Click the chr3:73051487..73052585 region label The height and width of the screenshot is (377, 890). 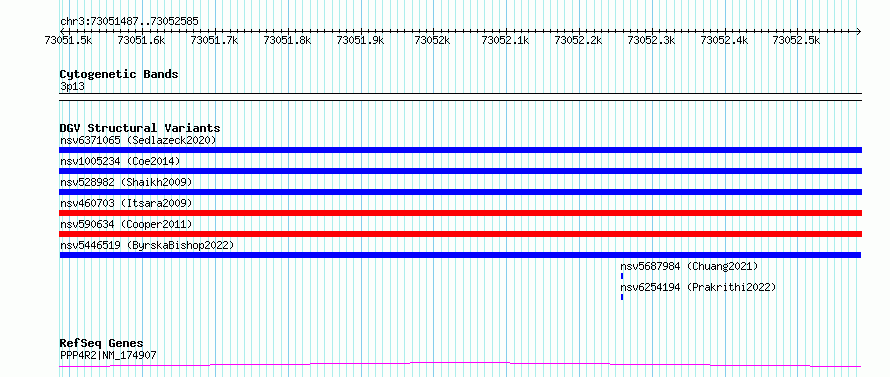click(129, 22)
